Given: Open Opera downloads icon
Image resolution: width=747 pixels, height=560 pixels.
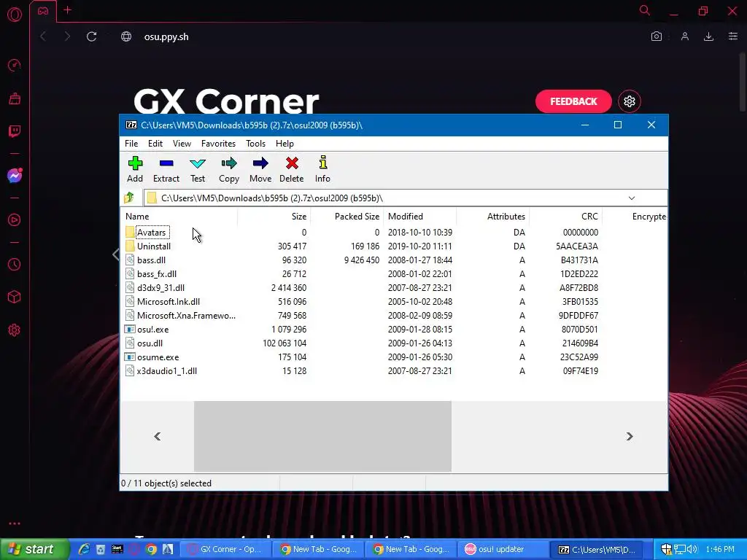Looking at the screenshot, I should [x=708, y=36].
